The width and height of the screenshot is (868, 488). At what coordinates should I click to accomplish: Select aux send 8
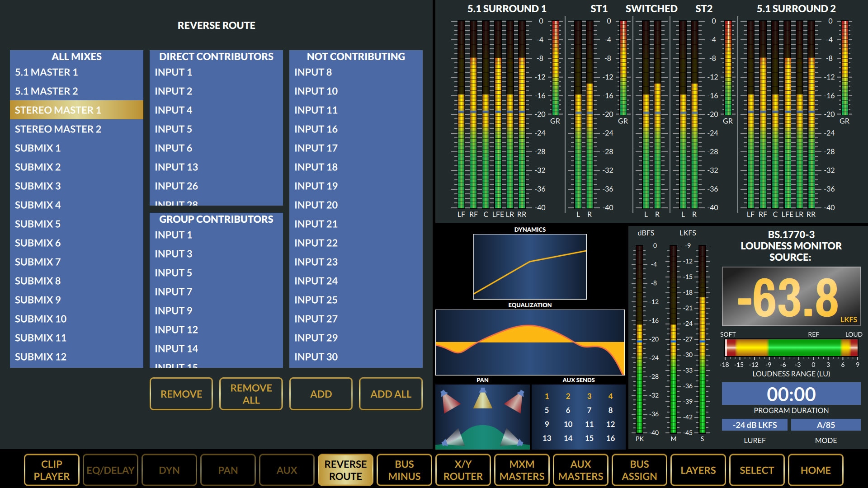[610, 410]
